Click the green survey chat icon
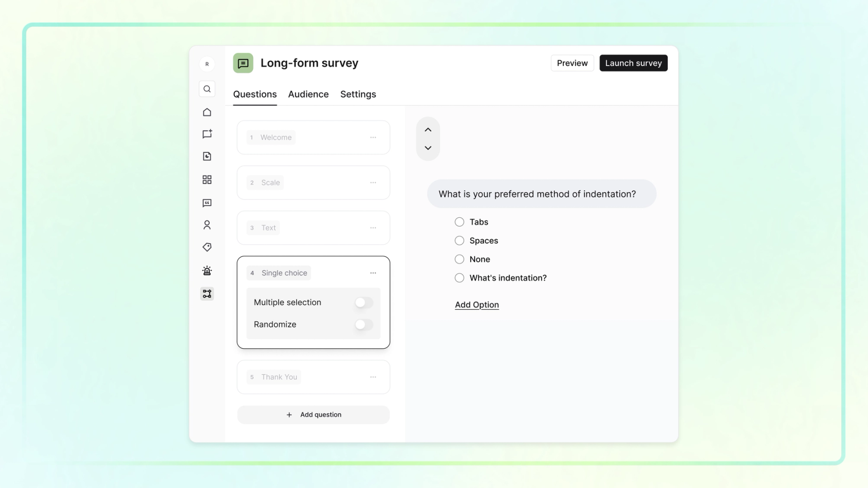Image resolution: width=868 pixels, height=488 pixels. [243, 63]
